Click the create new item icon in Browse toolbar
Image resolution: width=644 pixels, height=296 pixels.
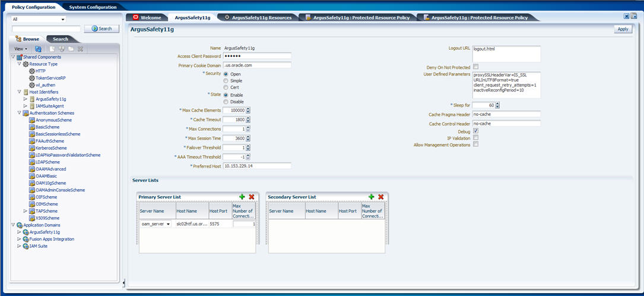click(x=53, y=49)
